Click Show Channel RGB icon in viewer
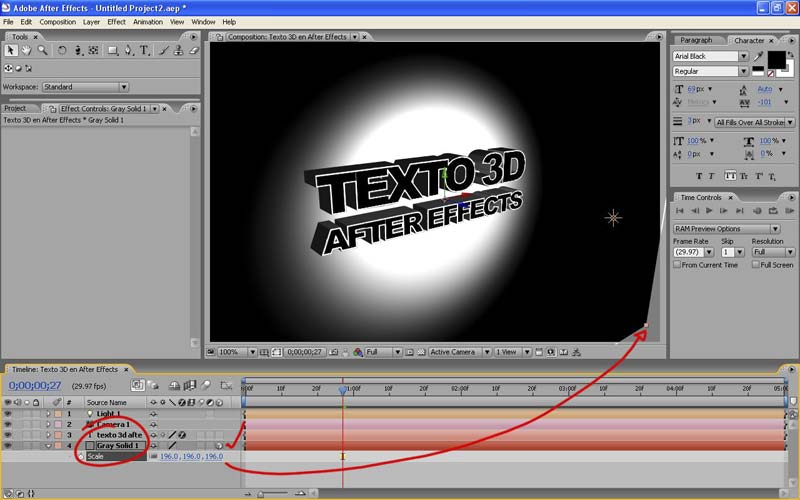The height and width of the screenshot is (500, 800). click(x=358, y=352)
